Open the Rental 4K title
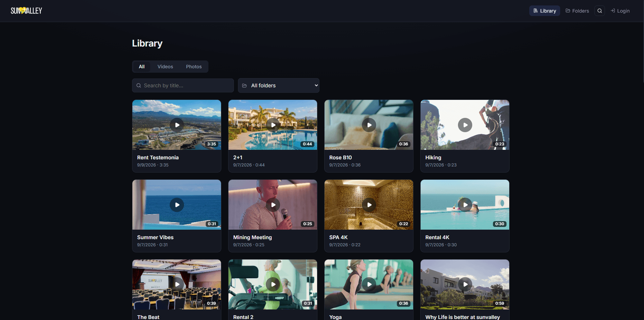Image resolution: width=644 pixels, height=320 pixels. click(x=437, y=237)
